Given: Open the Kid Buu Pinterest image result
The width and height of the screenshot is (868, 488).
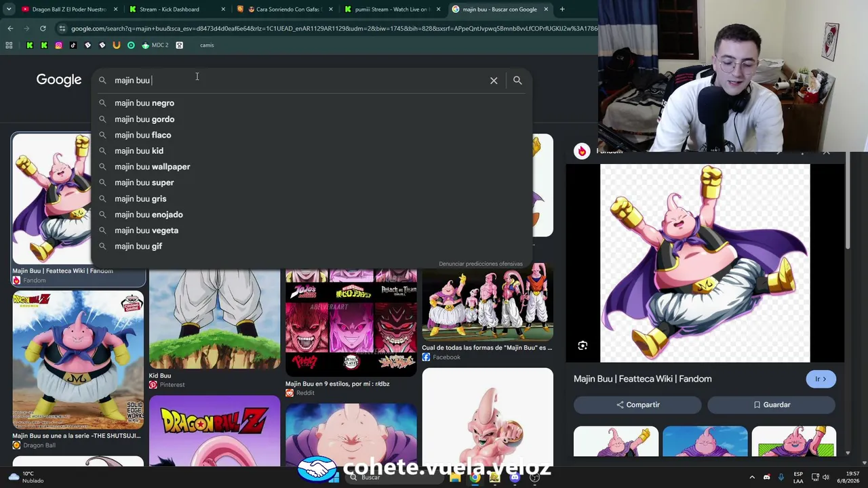Looking at the screenshot, I should point(214,320).
